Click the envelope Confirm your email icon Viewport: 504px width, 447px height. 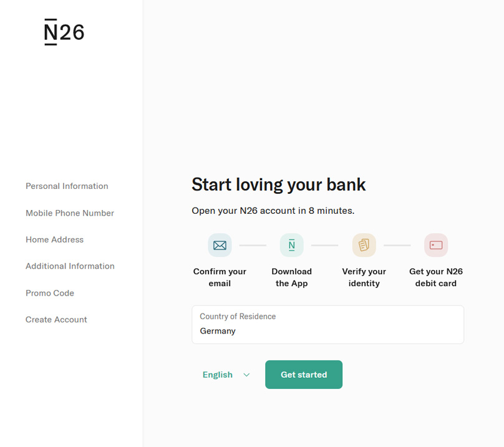(x=220, y=245)
